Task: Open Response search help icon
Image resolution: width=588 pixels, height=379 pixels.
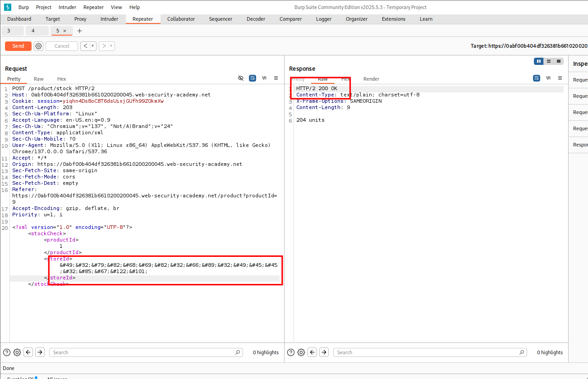Action: tap(291, 352)
